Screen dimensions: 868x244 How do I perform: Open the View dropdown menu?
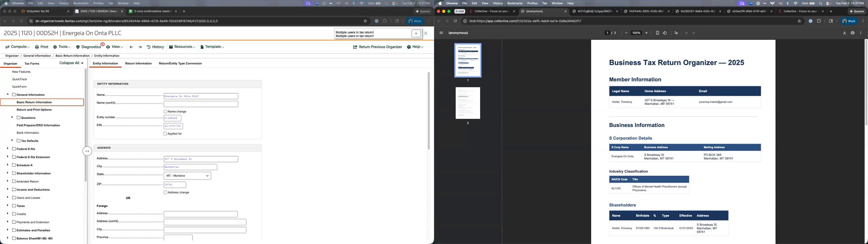tap(115, 47)
